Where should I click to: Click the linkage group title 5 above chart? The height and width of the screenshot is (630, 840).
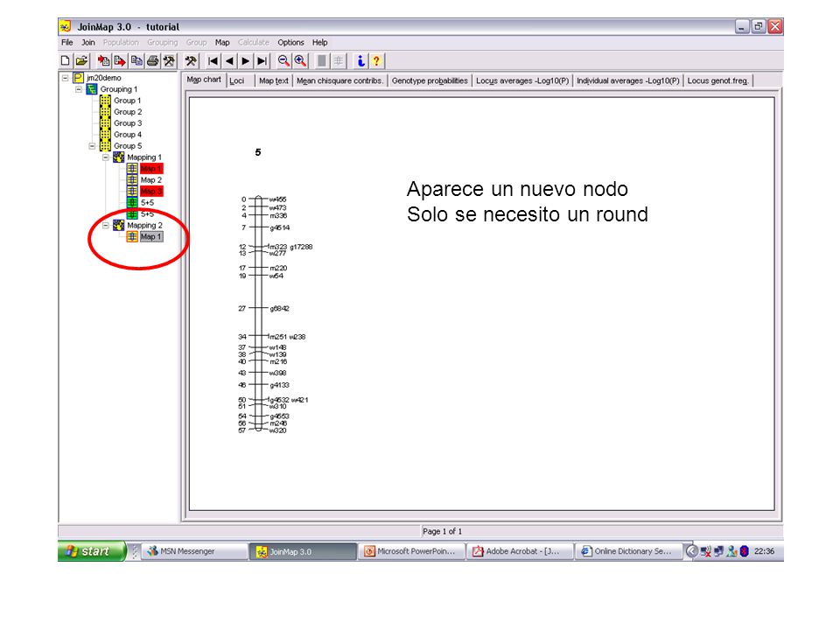point(258,152)
